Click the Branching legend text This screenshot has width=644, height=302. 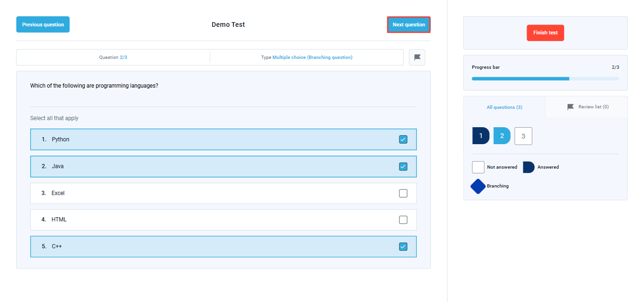[x=498, y=186]
